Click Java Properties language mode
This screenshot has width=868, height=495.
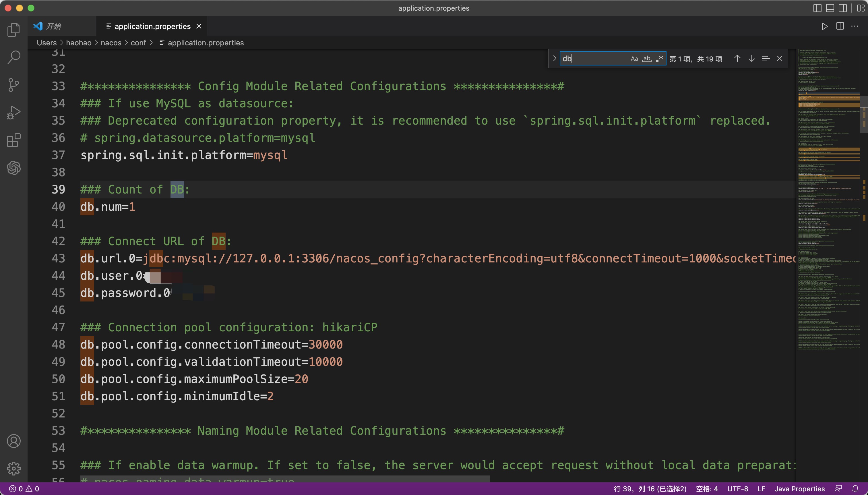[x=799, y=489]
